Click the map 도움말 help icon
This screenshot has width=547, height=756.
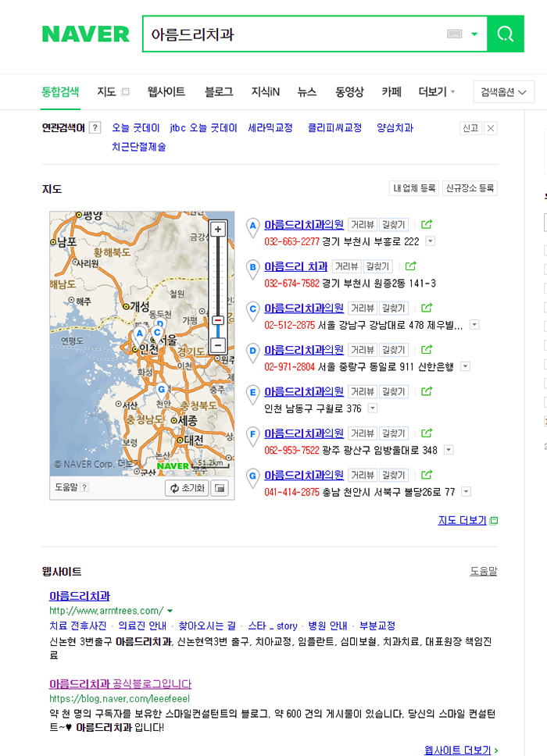(84, 487)
